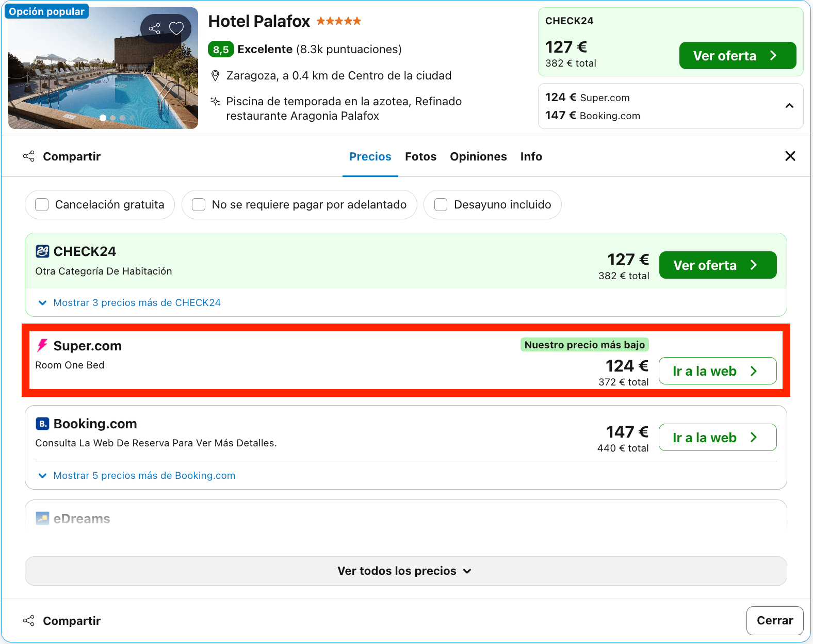Switch to the Precios tab
Image resolution: width=813 pixels, height=644 pixels.
[370, 156]
